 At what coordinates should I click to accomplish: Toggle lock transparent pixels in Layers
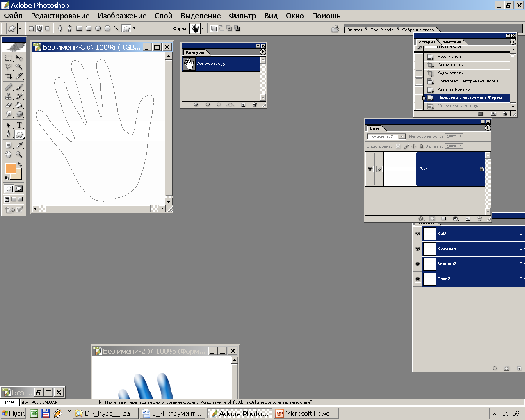[x=398, y=146]
